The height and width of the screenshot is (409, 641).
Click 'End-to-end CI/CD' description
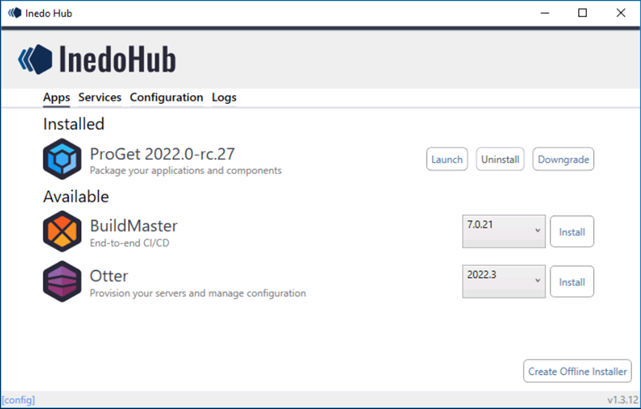[x=130, y=243]
